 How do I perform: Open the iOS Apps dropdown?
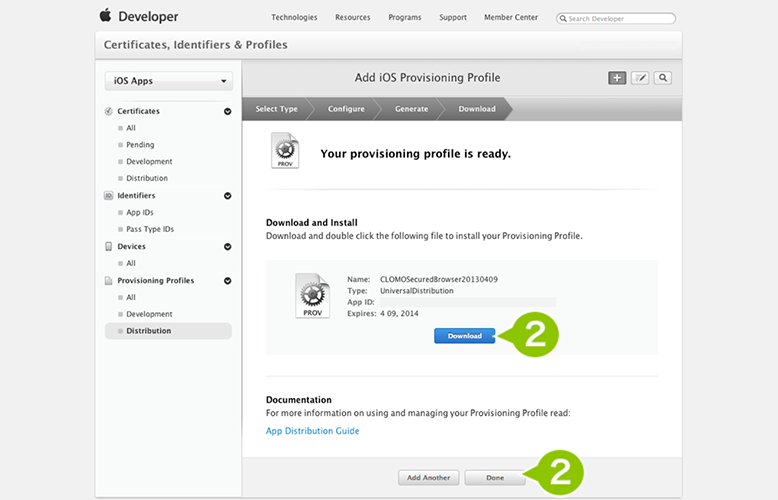tap(169, 81)
